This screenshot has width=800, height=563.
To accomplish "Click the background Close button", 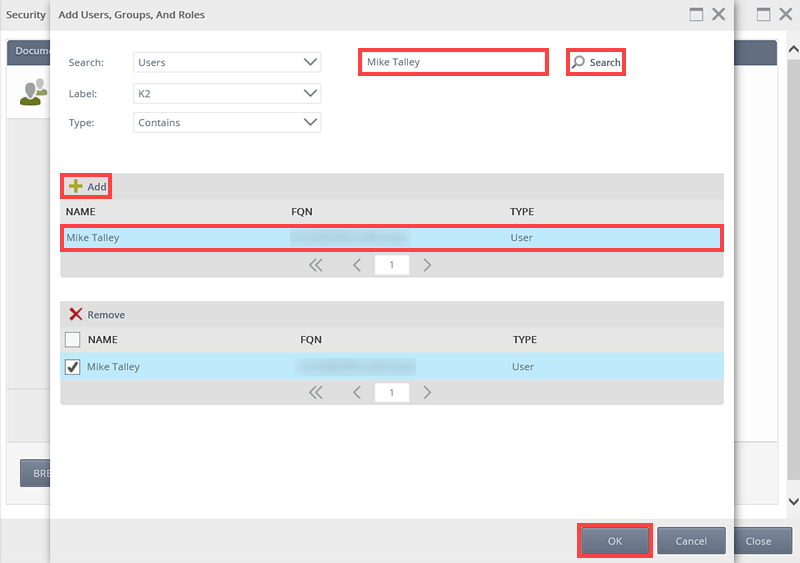I will 758,541.
